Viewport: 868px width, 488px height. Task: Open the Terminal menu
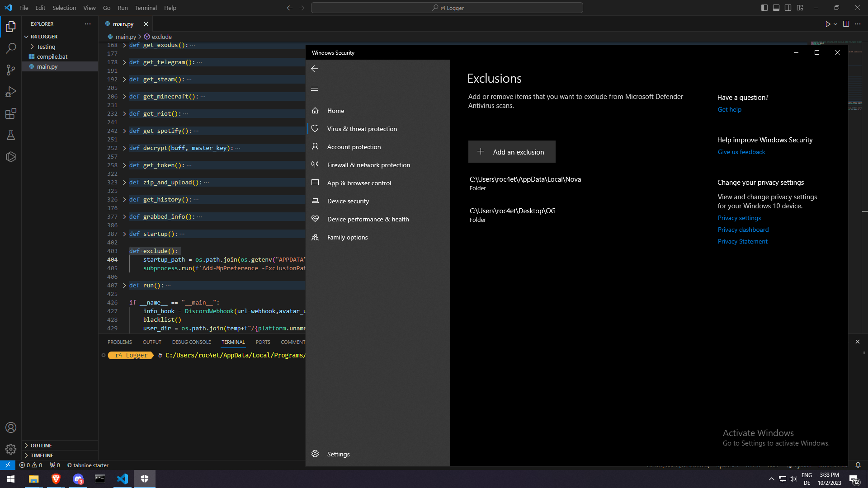(x=146, y=8)
